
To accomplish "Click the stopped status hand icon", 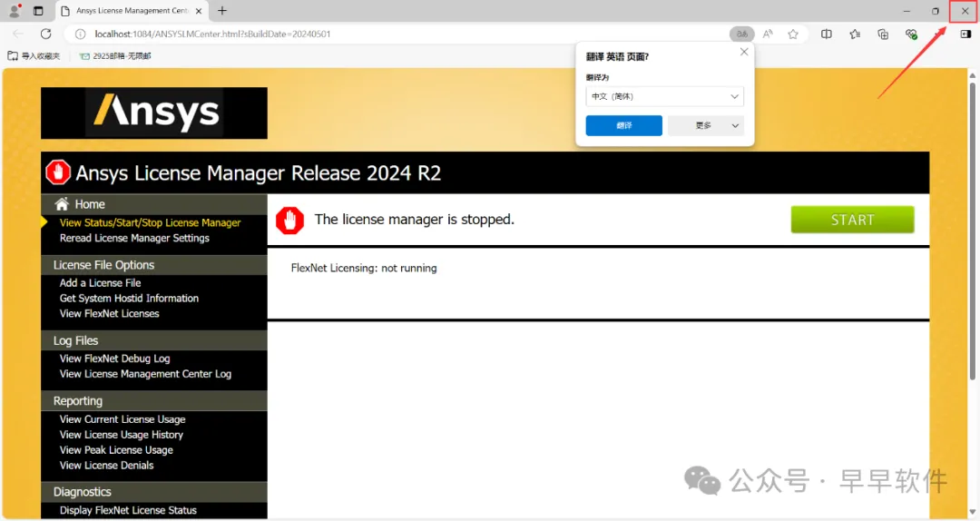I will (x=290, y=221).
